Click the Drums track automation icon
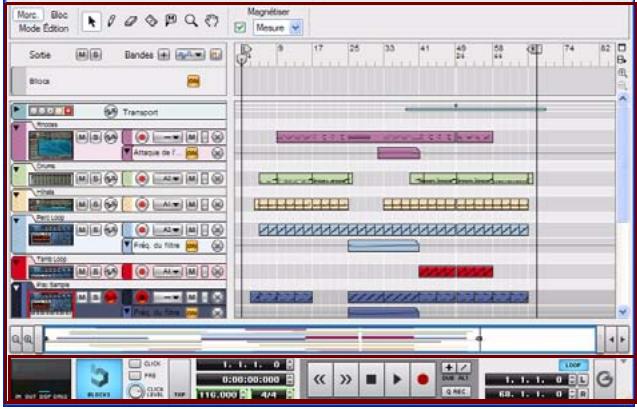637x409 pixels. (110, 178)
